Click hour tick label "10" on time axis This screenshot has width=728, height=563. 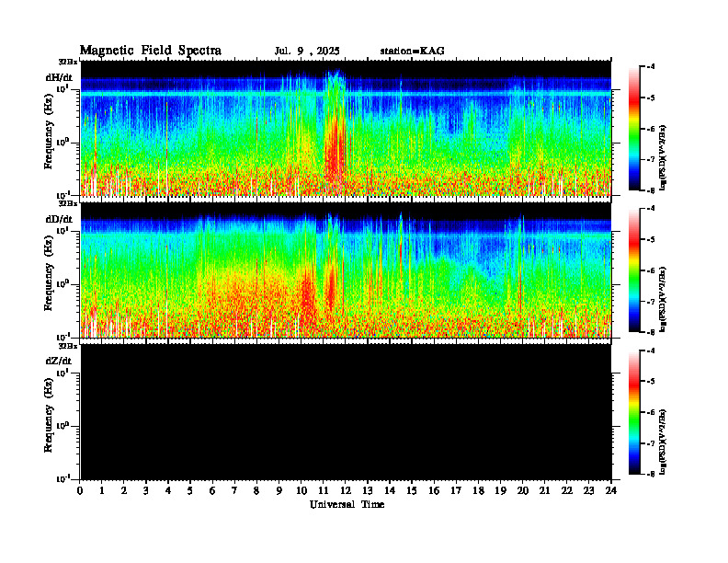[301, 490]
